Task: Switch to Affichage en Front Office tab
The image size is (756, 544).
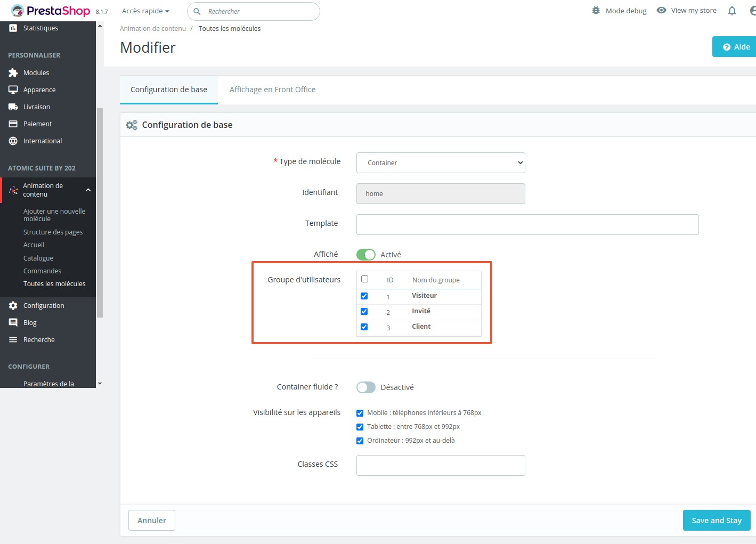Action: 272,90
